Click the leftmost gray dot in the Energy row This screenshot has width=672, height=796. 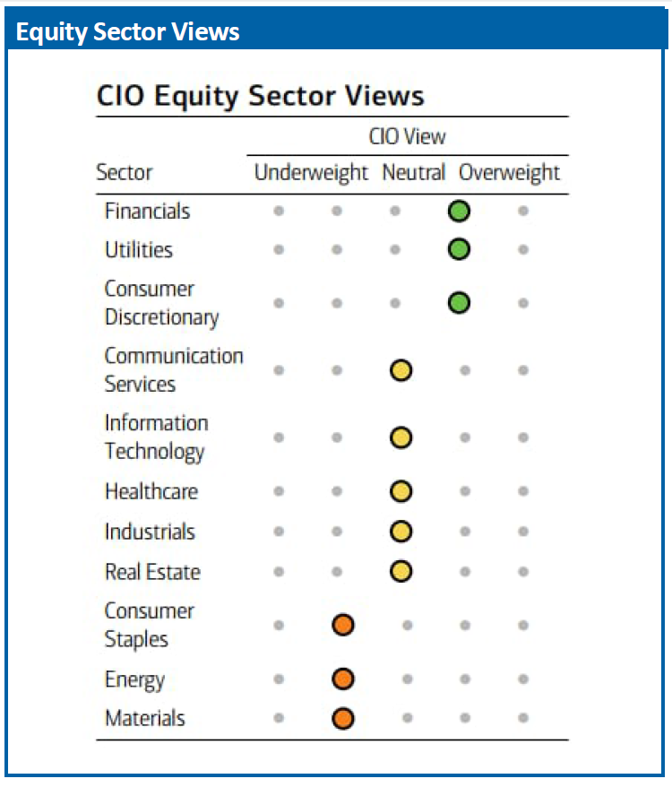click(279, 679)
